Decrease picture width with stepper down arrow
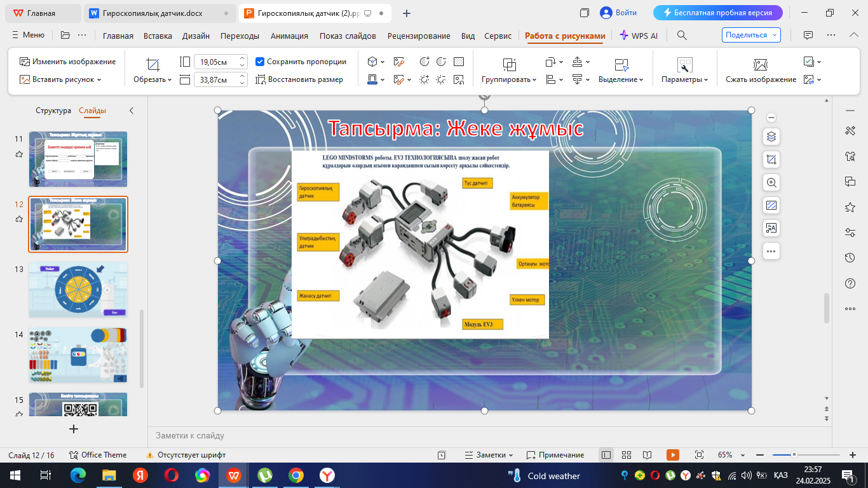Screen dimensions: 868x488 tap(242, 83)
